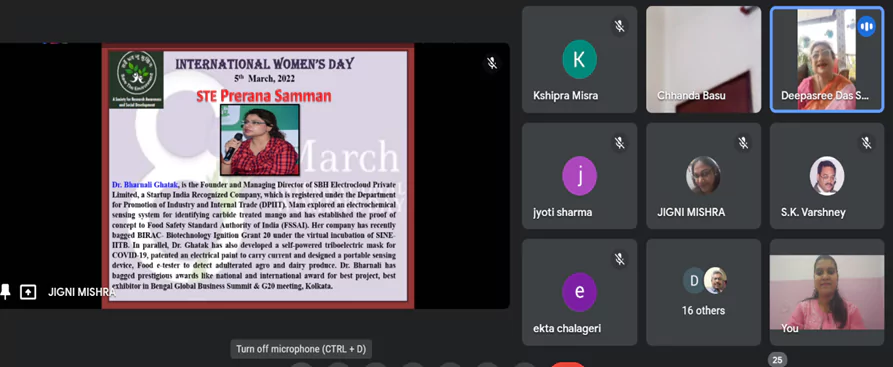The image size is (893, 367).
Task: Select Deepasree Das's active speaker tile
Action: click(826, 59)
